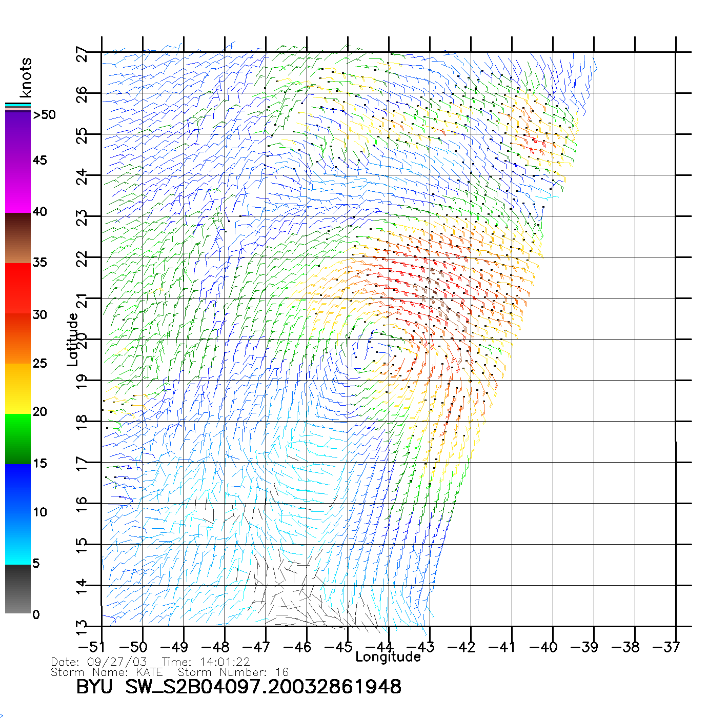
Task: Pick the green 15–20 knots legend band
Action: pyautogui.click(x=18, y=439)
